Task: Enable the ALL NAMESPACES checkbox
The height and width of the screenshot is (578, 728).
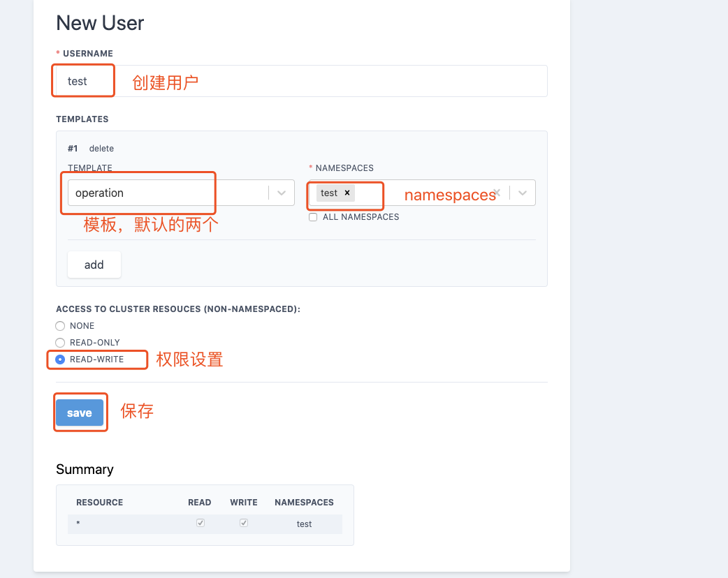Action: pyautogui.click(x=314, y=217)
